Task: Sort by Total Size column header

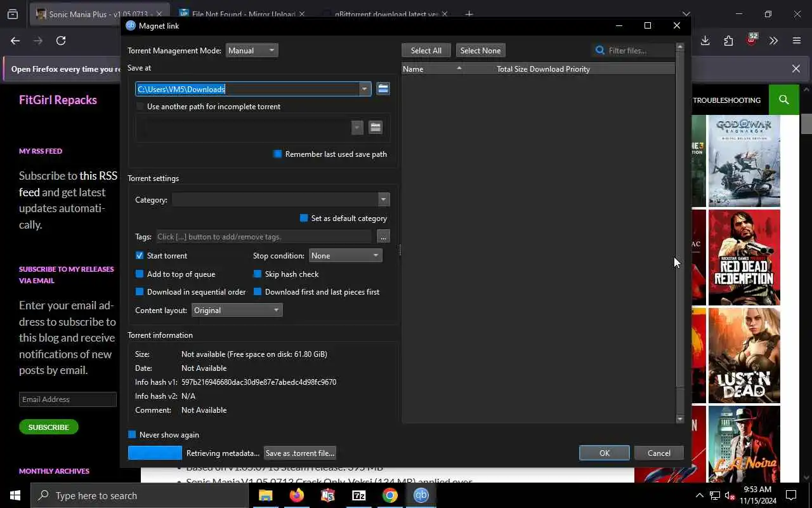Action: [x=511, y=69]
